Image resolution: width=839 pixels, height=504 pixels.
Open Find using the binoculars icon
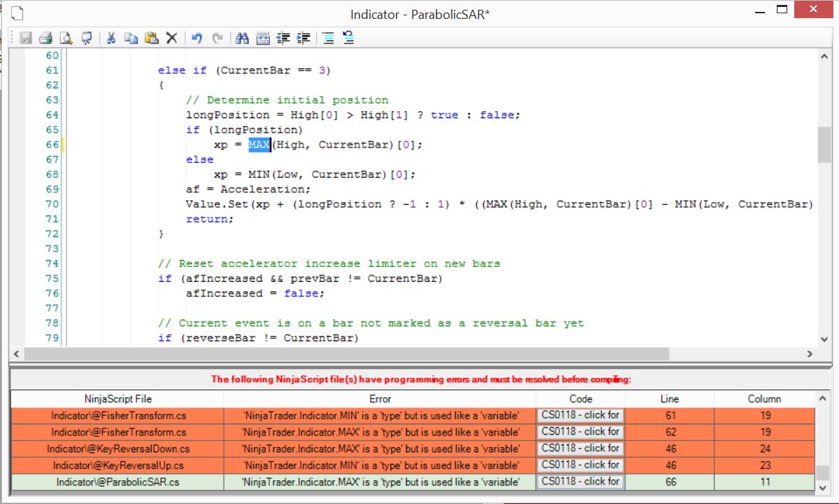pos(242,38)
